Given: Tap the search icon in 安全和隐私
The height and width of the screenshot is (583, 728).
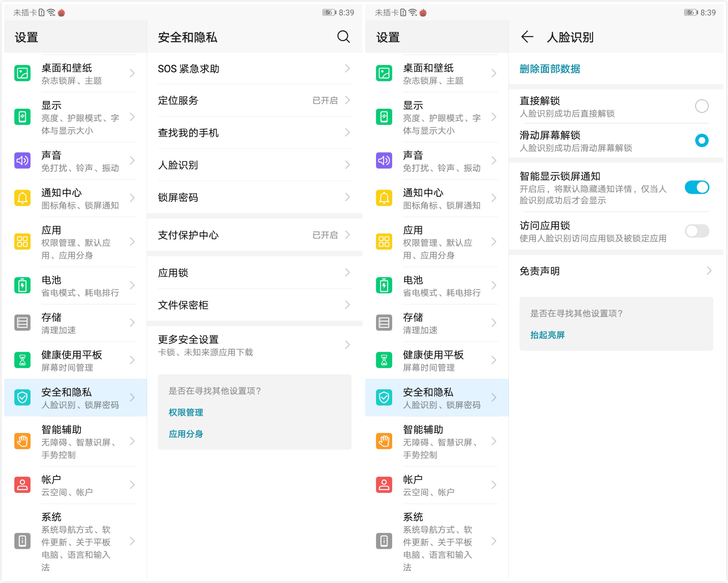Looking at the screenshot, I should click(x=343, y=37).
